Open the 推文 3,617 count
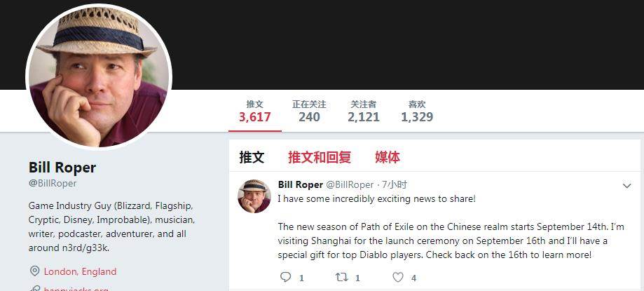The width and height of the screenshot is (644, 291). tap(254, 111)
